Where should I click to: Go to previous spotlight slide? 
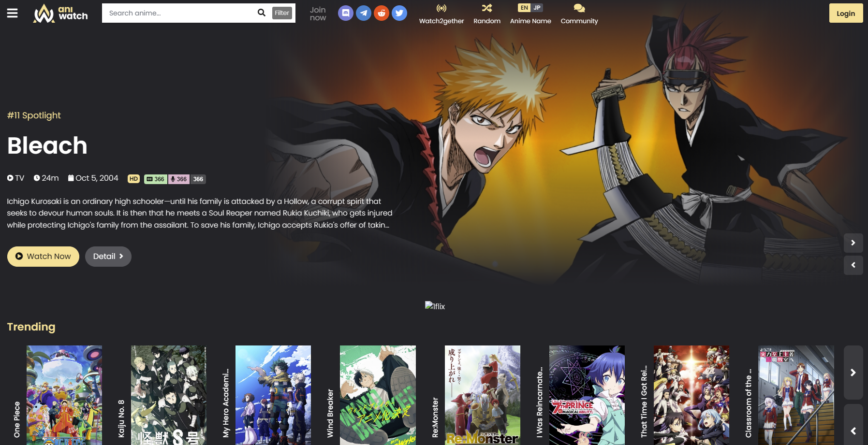(x=853, y=265)
